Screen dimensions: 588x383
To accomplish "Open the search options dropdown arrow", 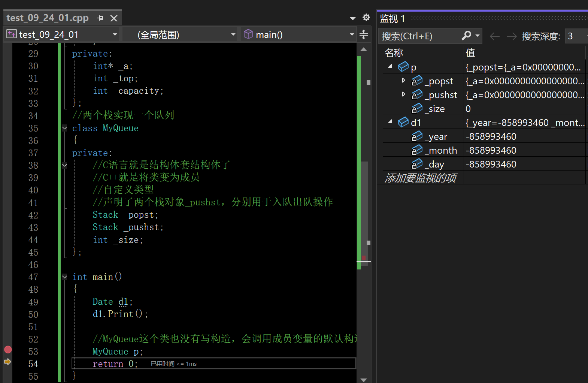I will 477,36.
